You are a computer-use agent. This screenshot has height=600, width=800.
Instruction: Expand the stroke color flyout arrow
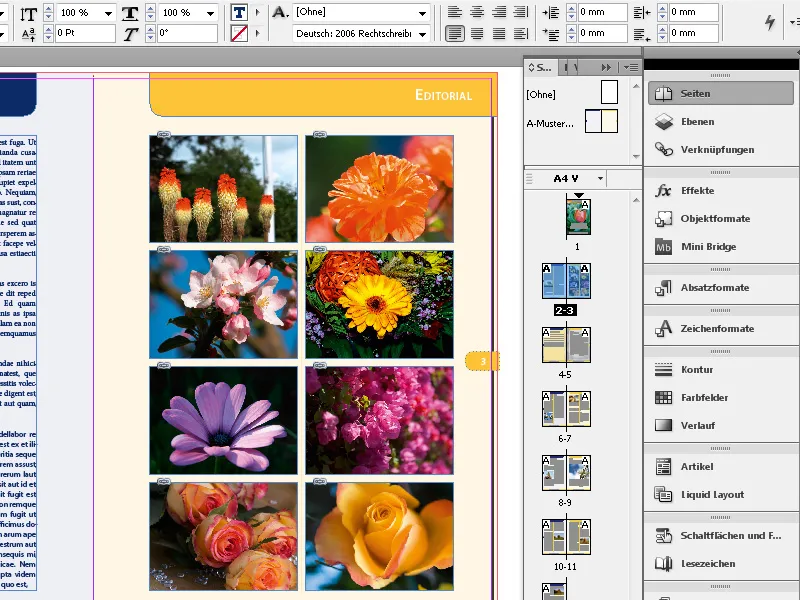(257, 34)
